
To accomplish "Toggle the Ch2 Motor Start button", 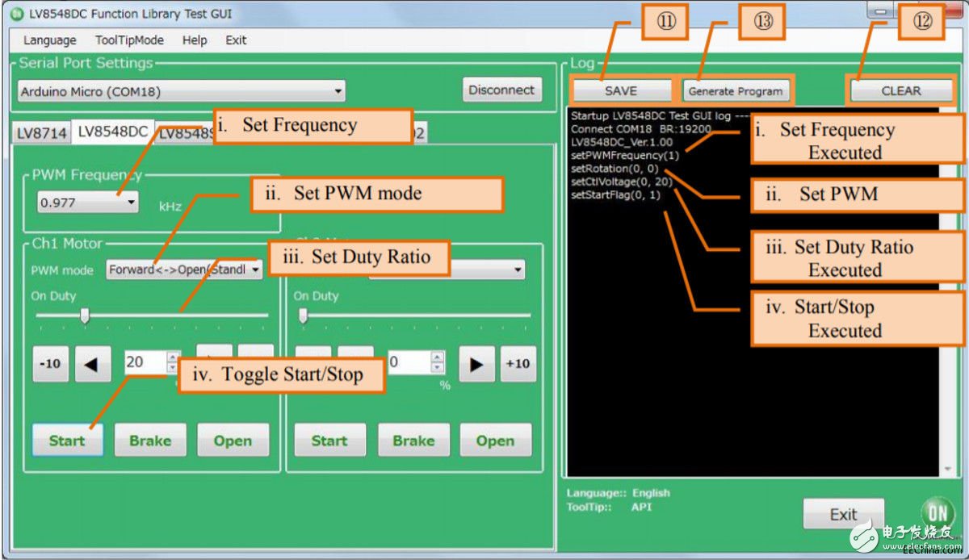I will click(329, 441).
